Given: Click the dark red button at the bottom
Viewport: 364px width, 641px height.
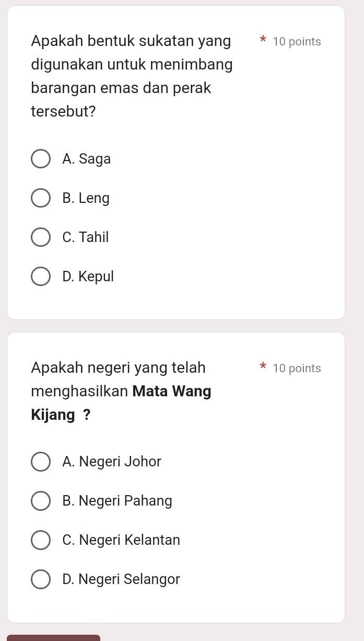Looking at the screenshot, I should tap(52, 637).
